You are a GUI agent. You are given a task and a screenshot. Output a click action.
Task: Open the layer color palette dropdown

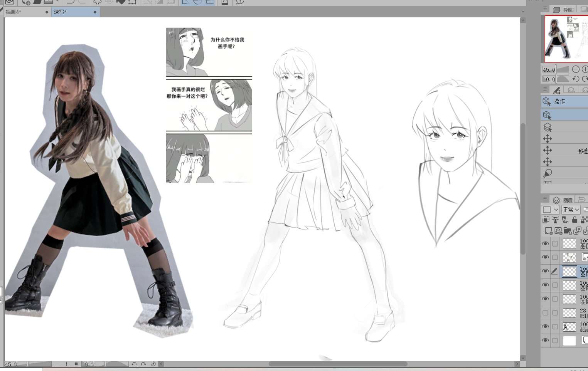point(550,210)
